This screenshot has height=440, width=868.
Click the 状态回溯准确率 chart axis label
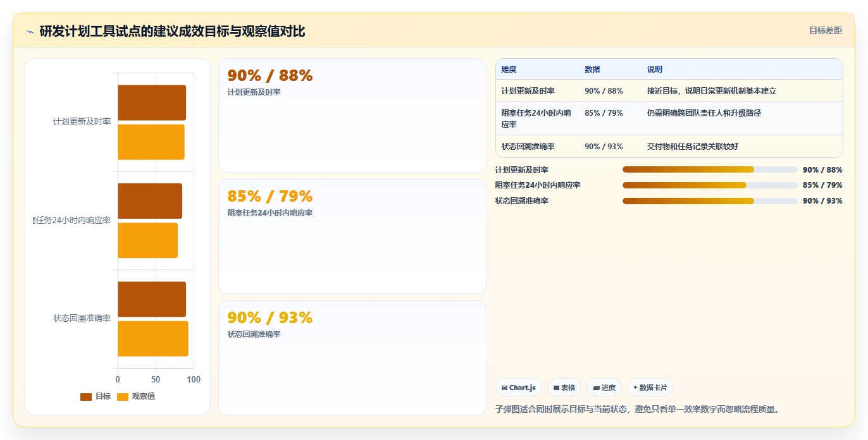click(82, 319)
